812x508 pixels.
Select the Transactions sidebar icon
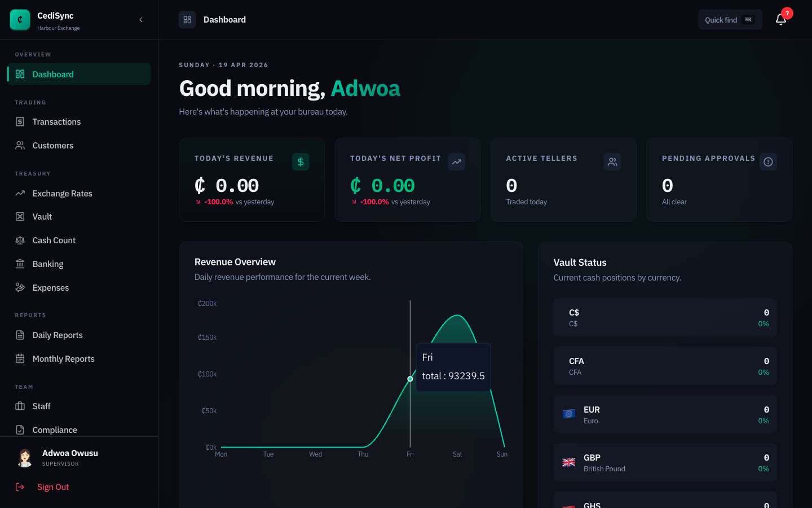click(20, 121)
